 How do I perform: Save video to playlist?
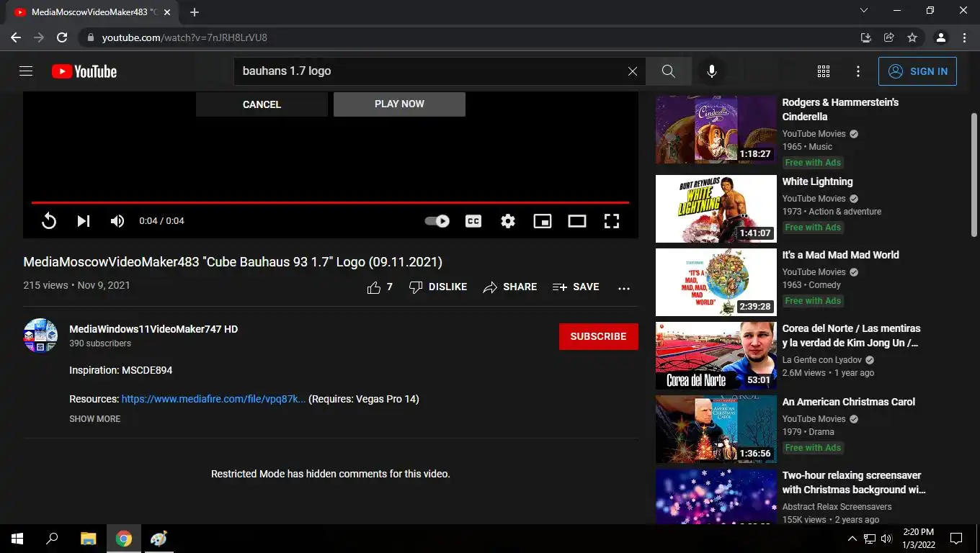click(576, 287)
